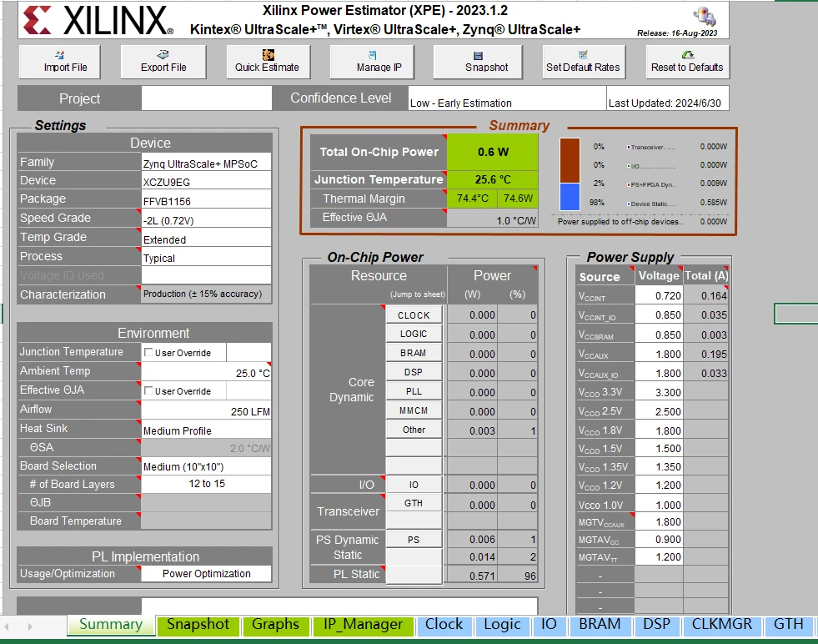This screenshot has height=644, width=818.
Task: Click the red-blue power breakdown bar
Action: 570,174
